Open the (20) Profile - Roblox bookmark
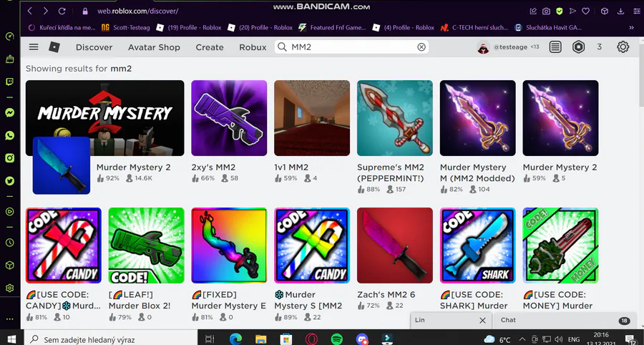 [260, 27]
